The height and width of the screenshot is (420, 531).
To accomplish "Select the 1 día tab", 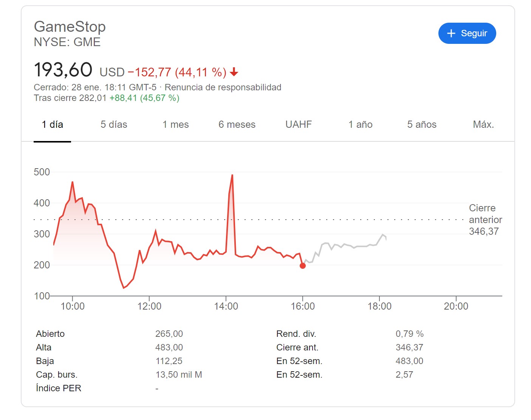I will [52, 124].
